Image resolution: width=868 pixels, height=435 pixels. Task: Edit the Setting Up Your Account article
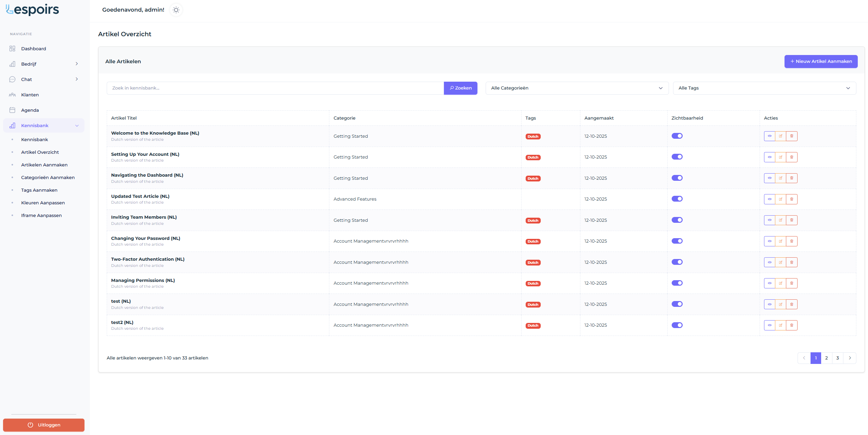tap(780, 157)
